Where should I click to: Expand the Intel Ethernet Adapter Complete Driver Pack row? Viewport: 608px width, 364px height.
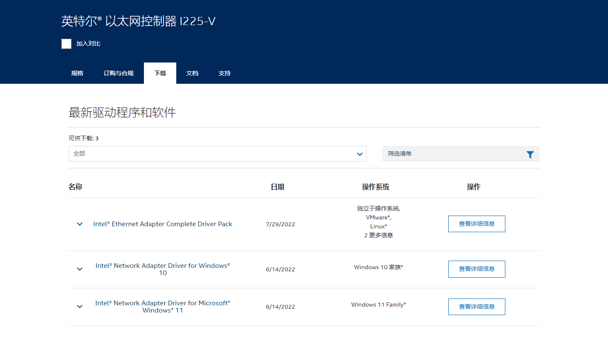tap(80, 224)
